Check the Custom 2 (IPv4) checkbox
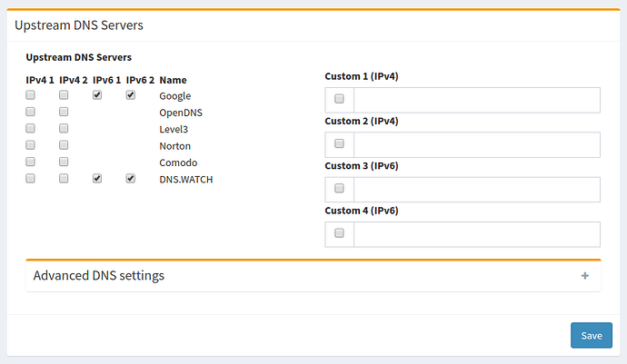The height and width of the screenshot is (364, 627). pyautogui.click(x=340, y=144)
